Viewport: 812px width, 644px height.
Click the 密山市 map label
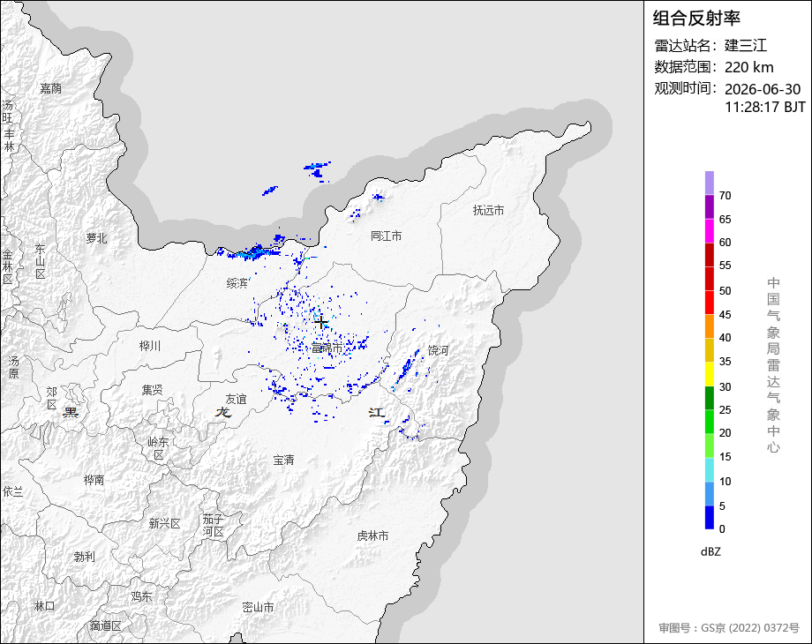258,607
